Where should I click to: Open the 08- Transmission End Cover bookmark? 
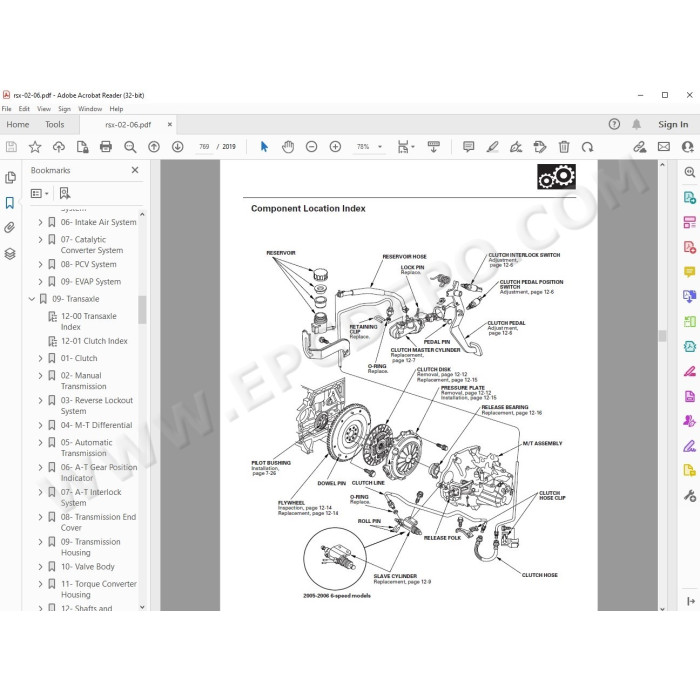pos(98,522)
